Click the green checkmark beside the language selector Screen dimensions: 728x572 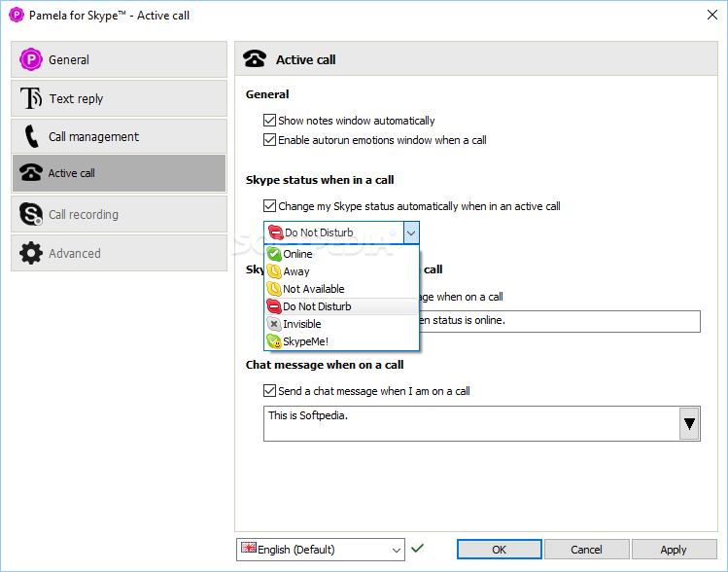point(417,548)
